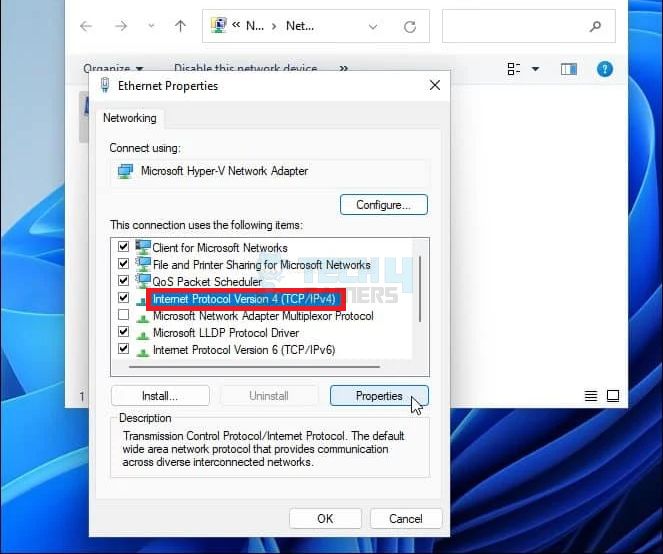Select Microsoft Network Adapter Multiplexor Protocol item
Viewport: 663px width, 554px height.
coord(263,316)
